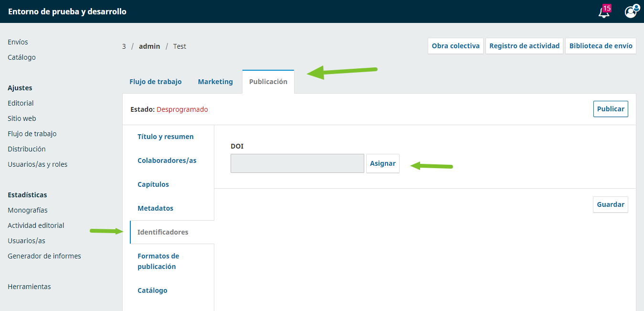Open the user profile avatar icon
644x311 pixels.
pos(631,12)
